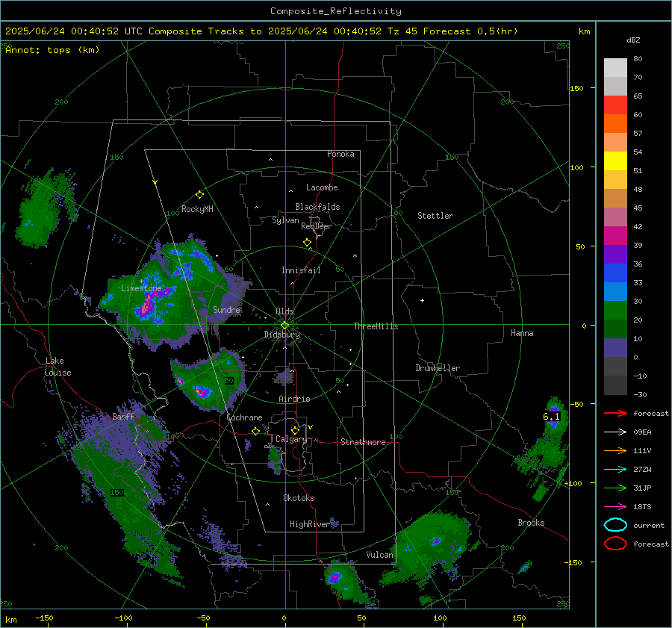Click the Airdrie city label
Screen dimensions: 672x628
(x=294, y=399)
